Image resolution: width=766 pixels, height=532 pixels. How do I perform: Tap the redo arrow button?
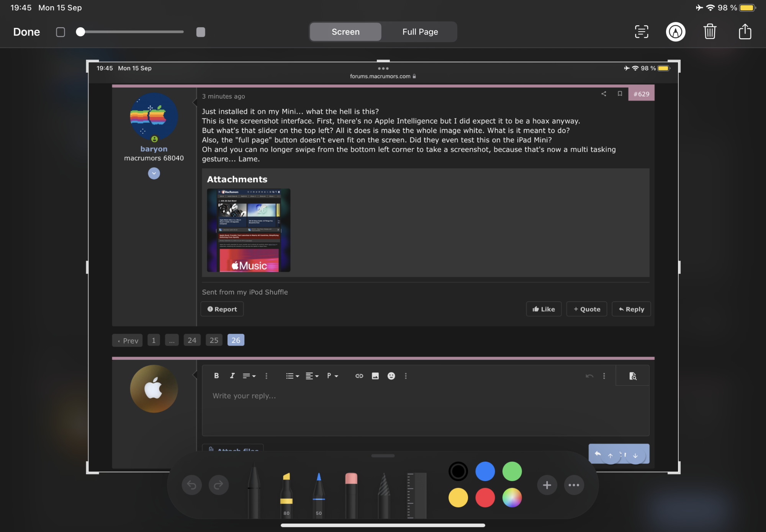click(218, 485)
